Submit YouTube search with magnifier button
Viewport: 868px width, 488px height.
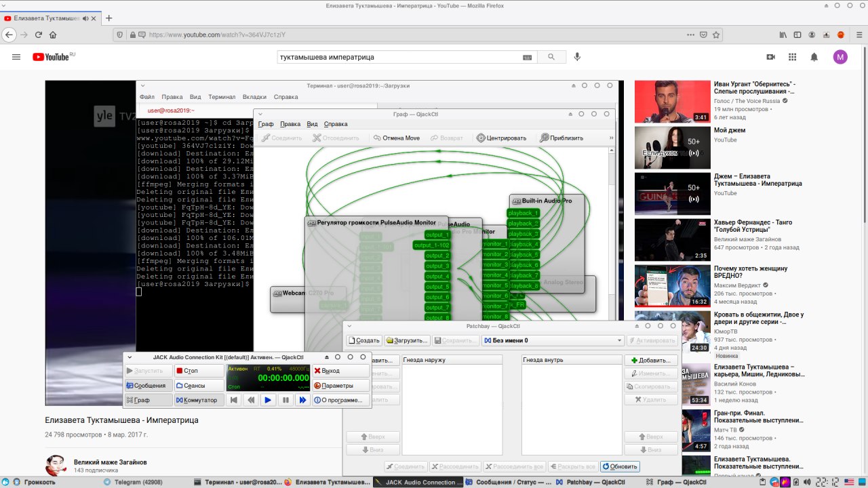pos(552,58)
